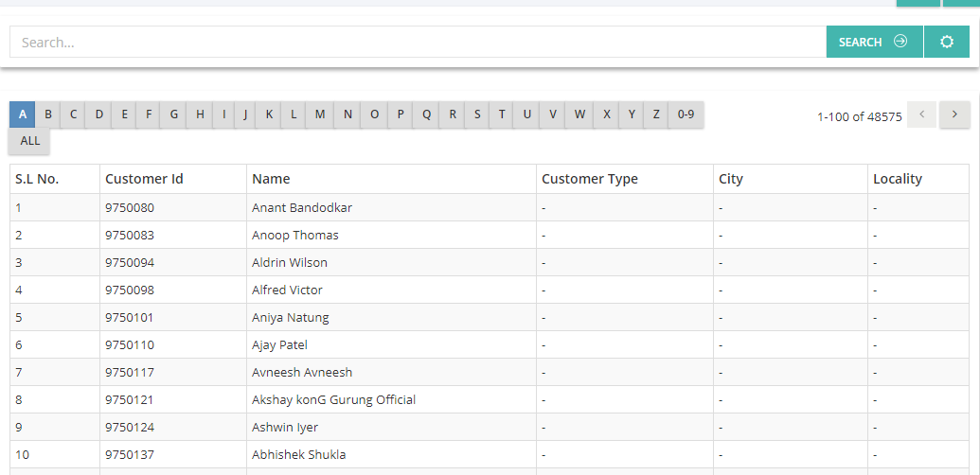The width and height of the screenshot is (980, 475).
Task: Click the gear settings icon button
Action: tap(946, 42)
